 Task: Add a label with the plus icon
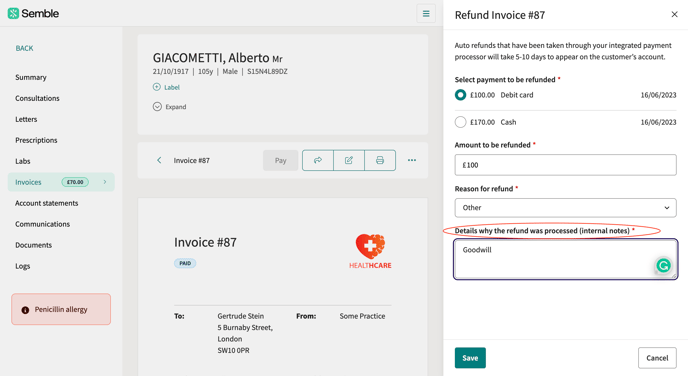click(157, 87)
